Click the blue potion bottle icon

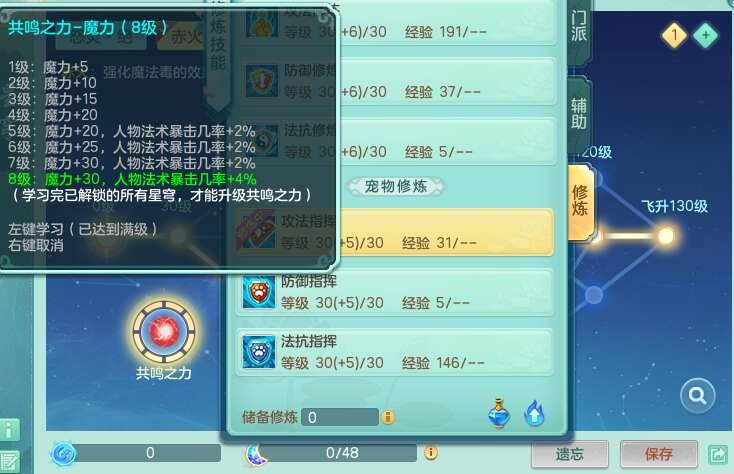coord(499,413)
